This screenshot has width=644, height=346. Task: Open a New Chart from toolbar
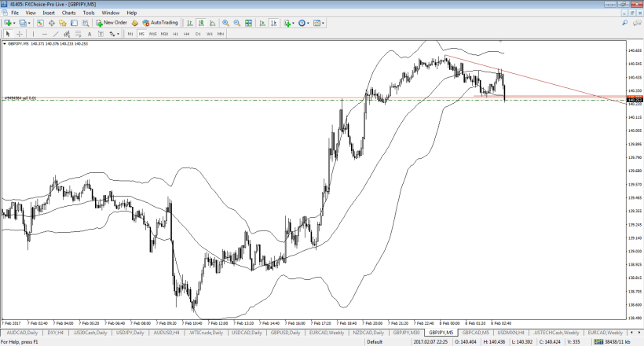click(x=7, y=23)
